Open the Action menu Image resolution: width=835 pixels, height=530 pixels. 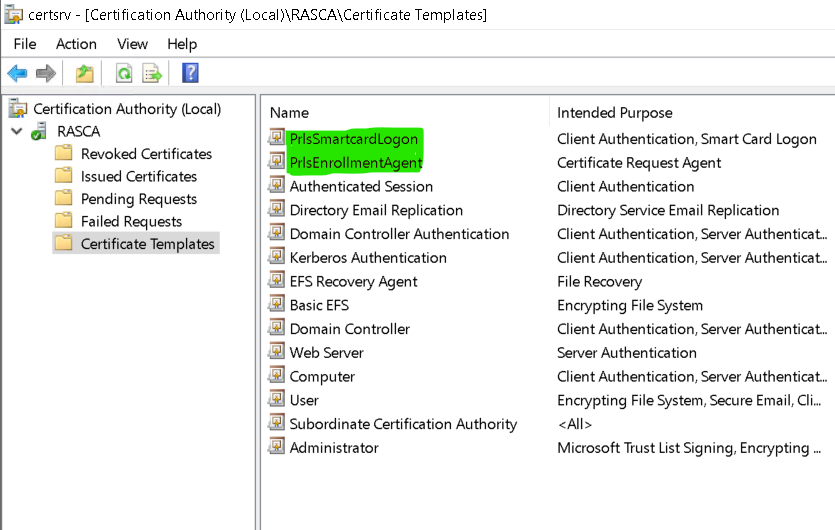click(76, 44)
